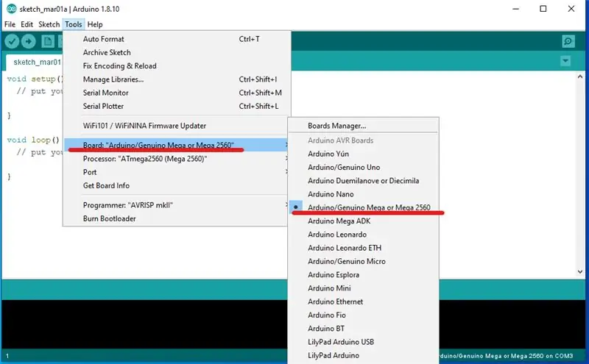Screen dimensions: 589x364
Task: Open the Sketch menu
Action: pyautogui.click(x=49, y=24)
